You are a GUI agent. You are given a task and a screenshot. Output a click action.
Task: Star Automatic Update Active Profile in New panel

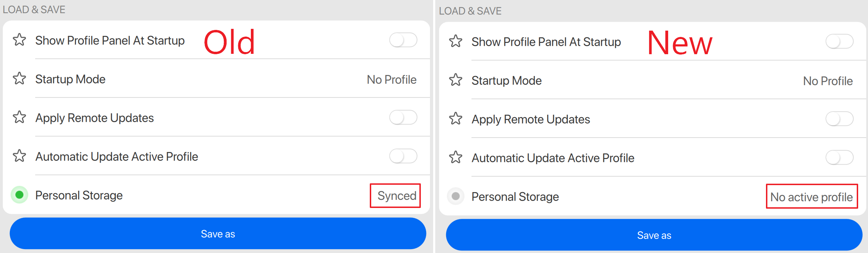(456, 157)
